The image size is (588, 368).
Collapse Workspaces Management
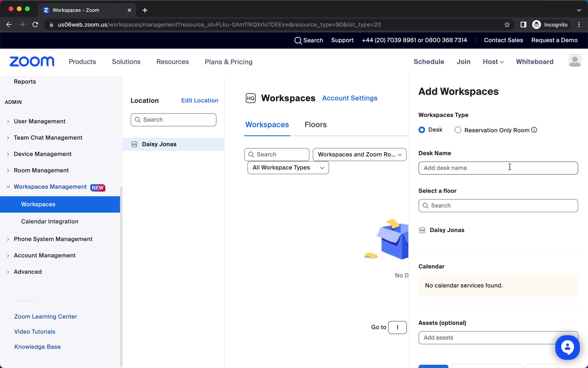click(8, 187)
